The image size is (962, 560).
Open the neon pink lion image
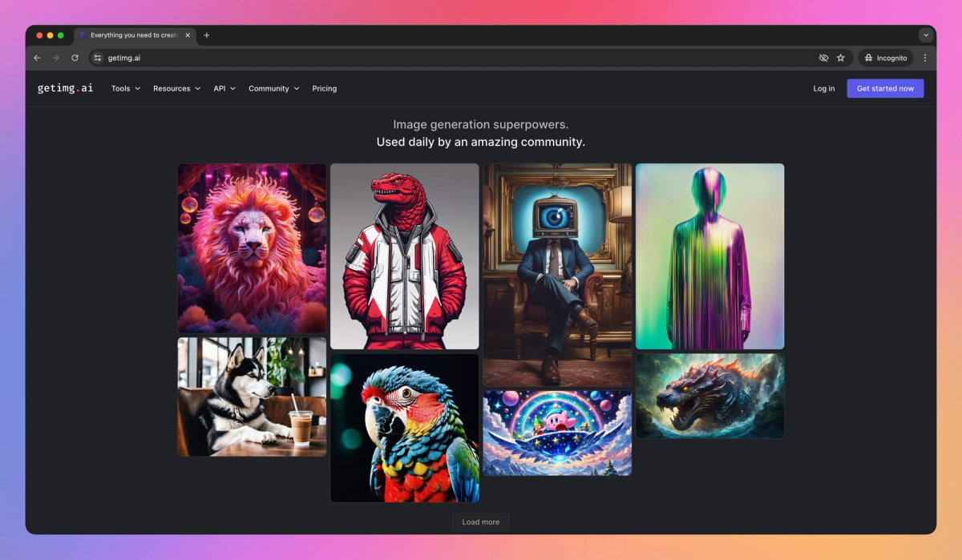coord(252,248)
